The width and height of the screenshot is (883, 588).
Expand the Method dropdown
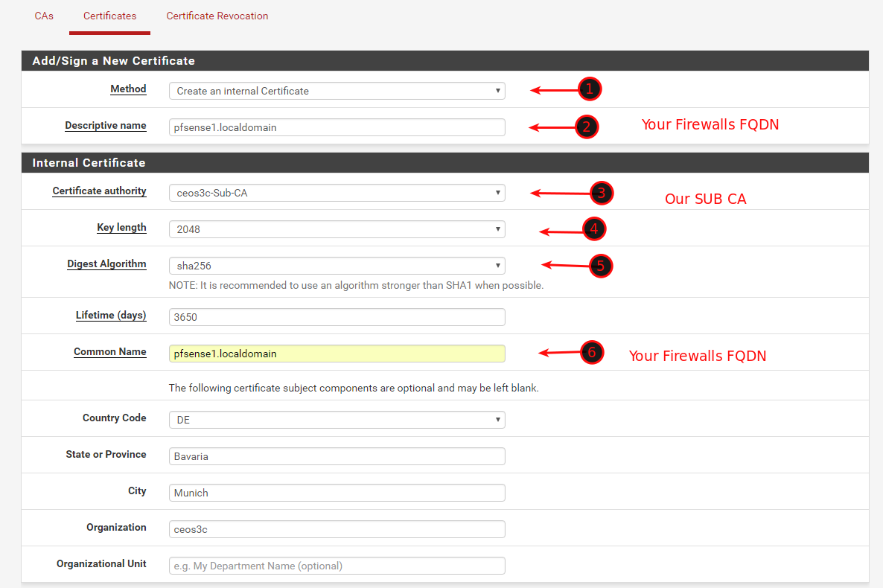tap(337, 91)
